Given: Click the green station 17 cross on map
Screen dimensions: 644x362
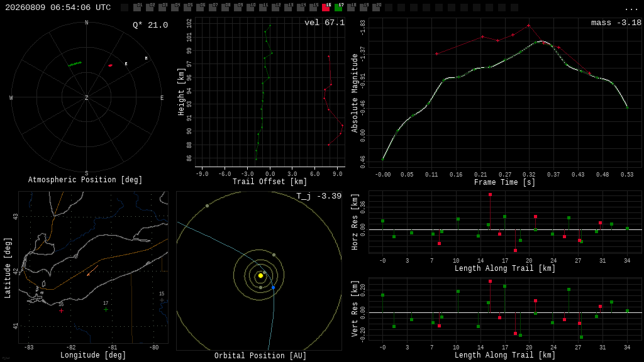Looking at the screenshot, I should click(x=106, y=309).
